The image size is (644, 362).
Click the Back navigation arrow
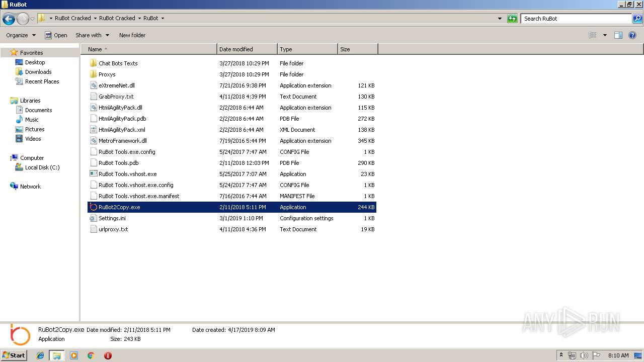coord(9,19)
